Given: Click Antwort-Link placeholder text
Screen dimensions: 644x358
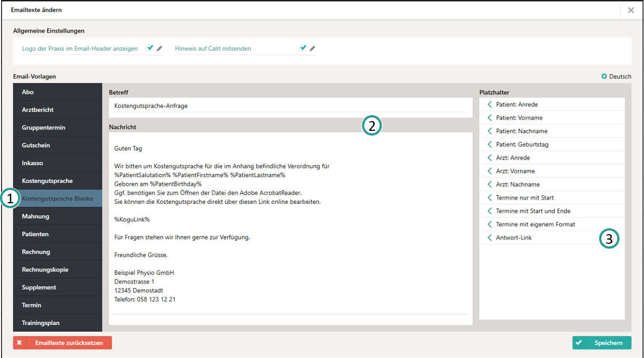Looking at the screenshot, I should coord(514,238).
